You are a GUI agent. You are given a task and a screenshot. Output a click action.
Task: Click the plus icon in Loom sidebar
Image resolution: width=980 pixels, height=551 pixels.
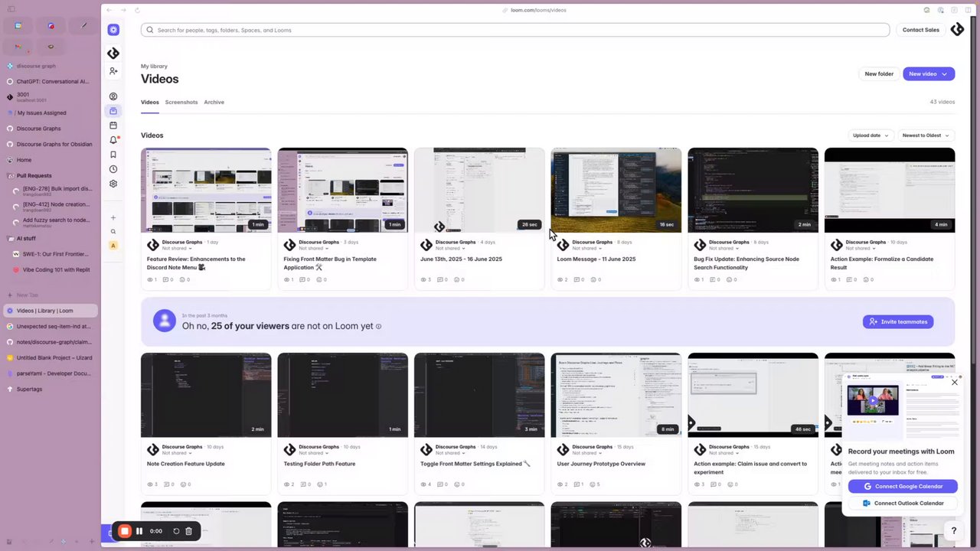(x=113, y=217)
